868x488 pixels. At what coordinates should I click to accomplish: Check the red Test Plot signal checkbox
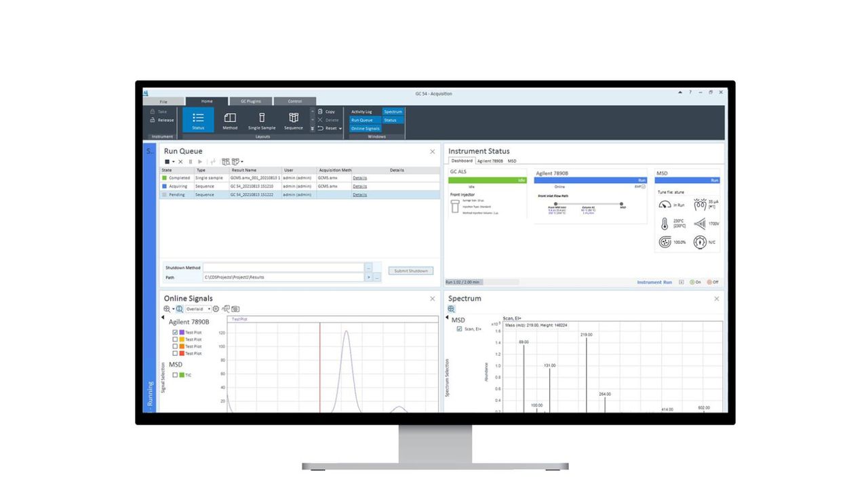[x=175, y=353]
